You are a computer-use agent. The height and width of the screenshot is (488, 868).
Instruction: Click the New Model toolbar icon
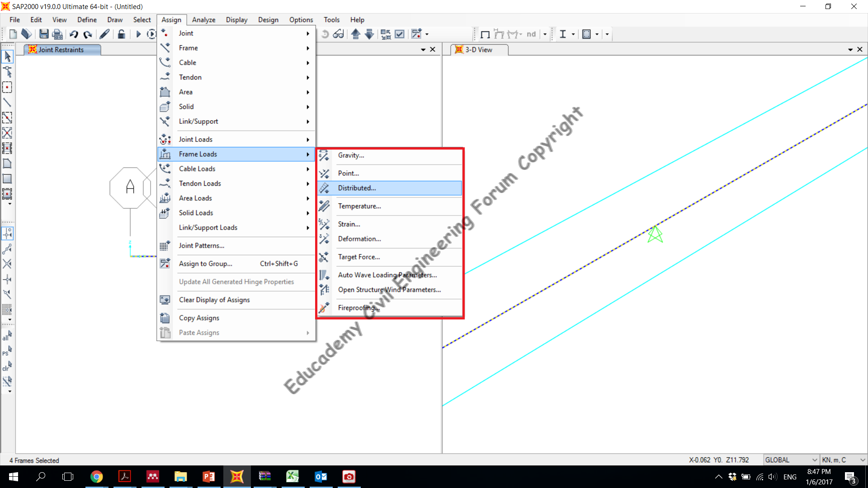point(13,34)
